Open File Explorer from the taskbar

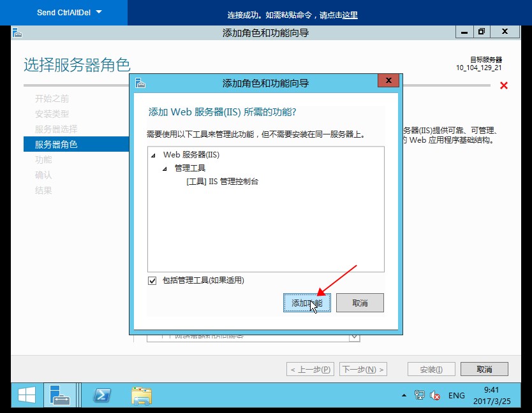[x=142, y=396]
